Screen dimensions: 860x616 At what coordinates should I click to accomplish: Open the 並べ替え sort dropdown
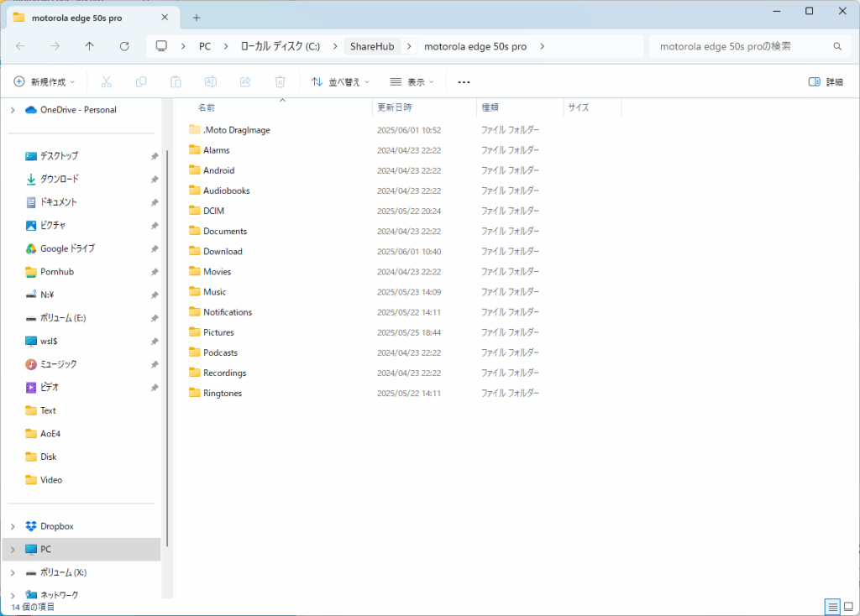pos(340,81)
